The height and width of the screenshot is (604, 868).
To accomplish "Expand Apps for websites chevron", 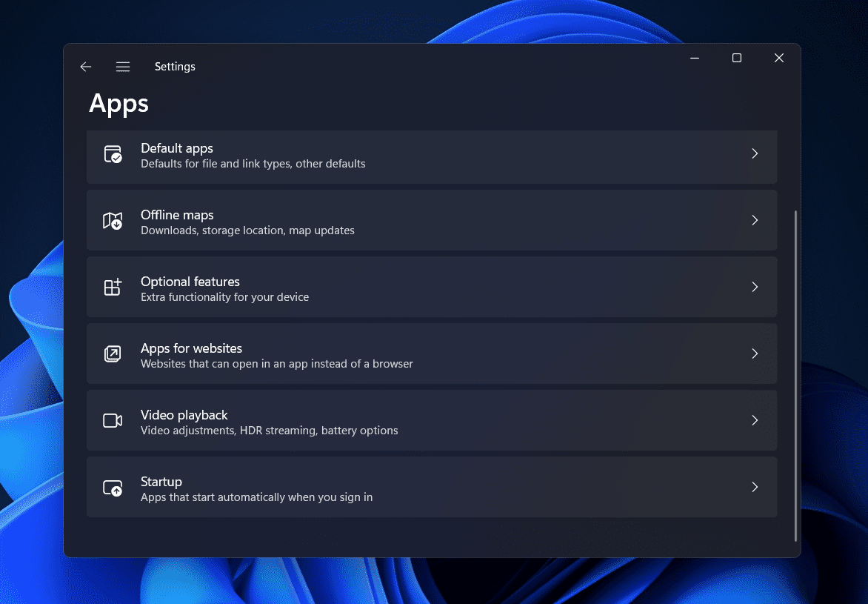I will click(755, 354).
